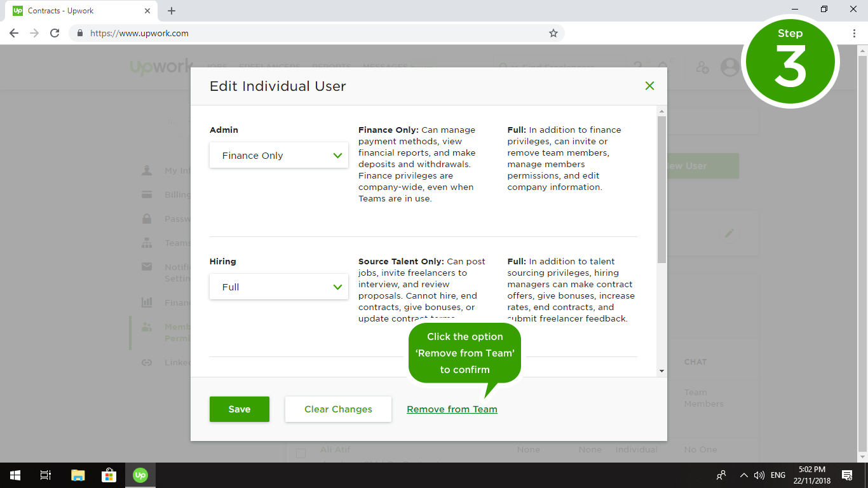The height and width of the screenshot is (488, 868).
Task: Click the Remove from Team link
Action: [x=452, y=409]
